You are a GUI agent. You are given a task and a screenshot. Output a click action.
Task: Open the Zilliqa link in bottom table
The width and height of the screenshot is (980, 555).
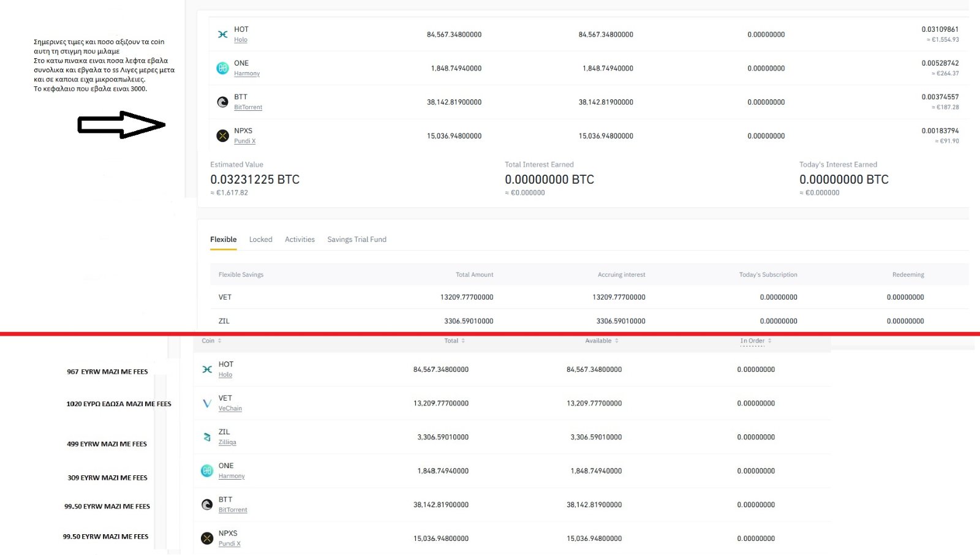coord(227,442)
